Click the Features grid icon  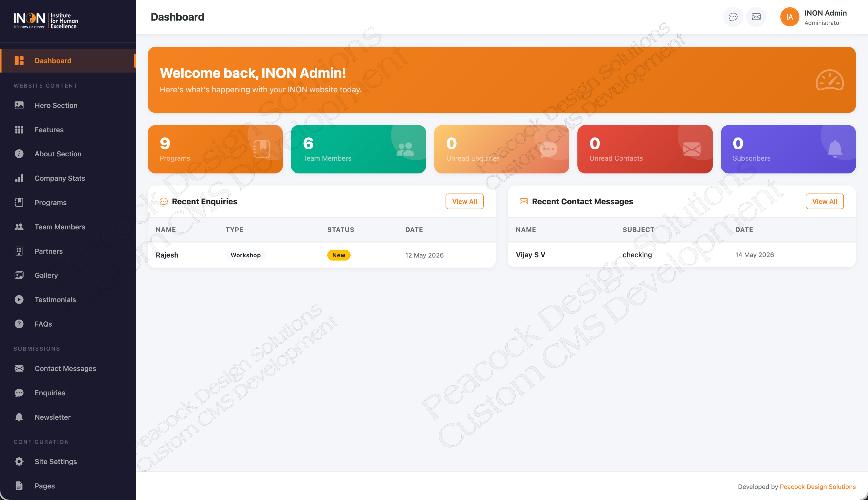(19, 130)
